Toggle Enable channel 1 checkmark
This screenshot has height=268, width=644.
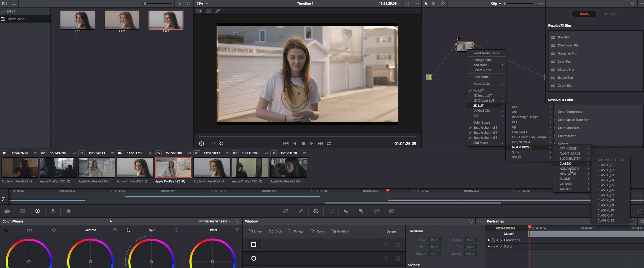tap(485, 128)
